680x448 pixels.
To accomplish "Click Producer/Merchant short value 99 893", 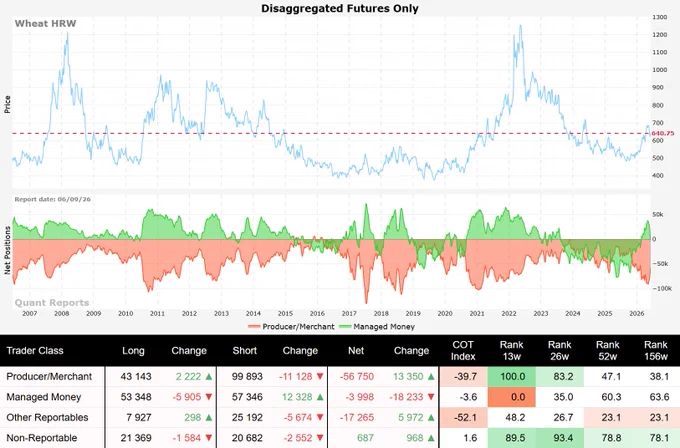I will point(247,376).
